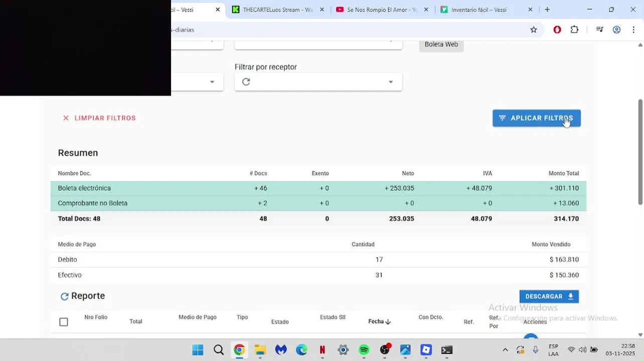Image resolution: width=644 pixels, height=361 pixels.
Task: Open the Chrome extensions puzzle icon
Action: (x=574, y=30)
